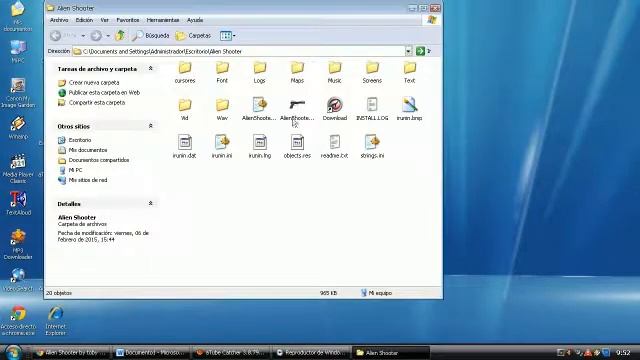Screen dimensions: 640x360
Task: Open the cursores folder
Action: tap(184, 72)
